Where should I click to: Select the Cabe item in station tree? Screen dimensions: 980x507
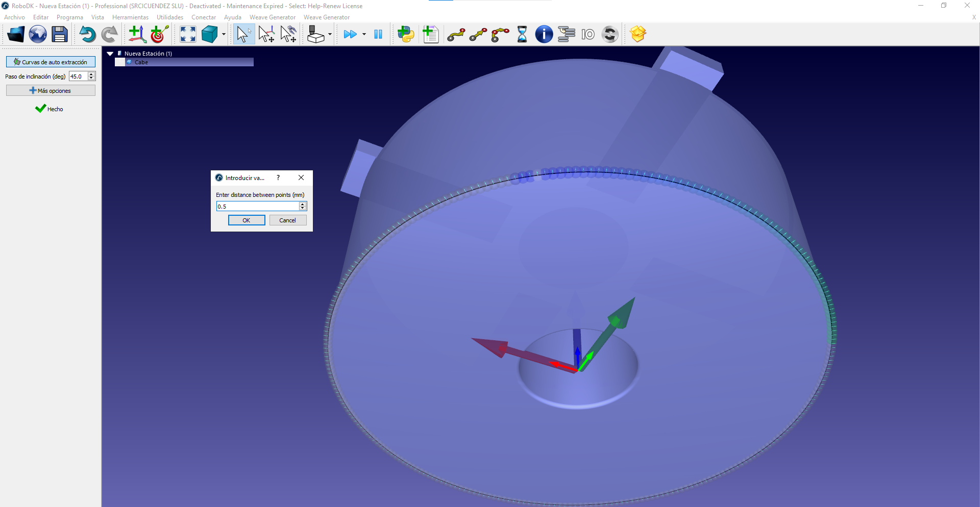141,62
